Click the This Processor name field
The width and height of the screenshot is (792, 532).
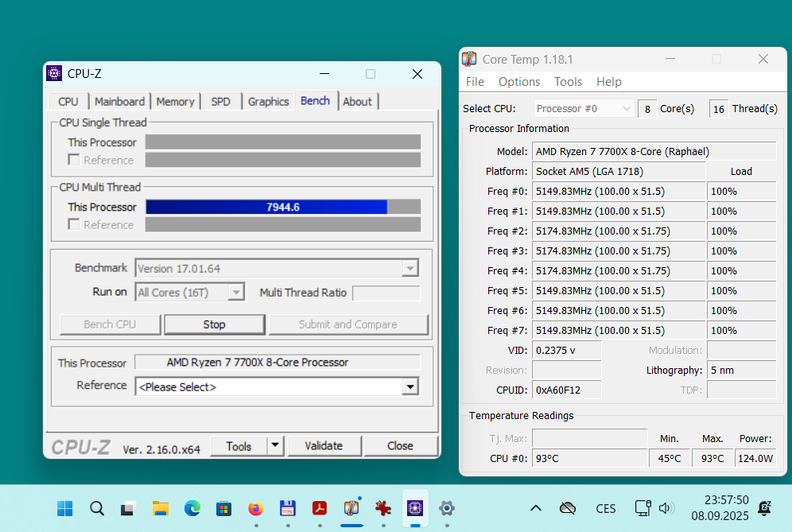click(x=278, y=363)
